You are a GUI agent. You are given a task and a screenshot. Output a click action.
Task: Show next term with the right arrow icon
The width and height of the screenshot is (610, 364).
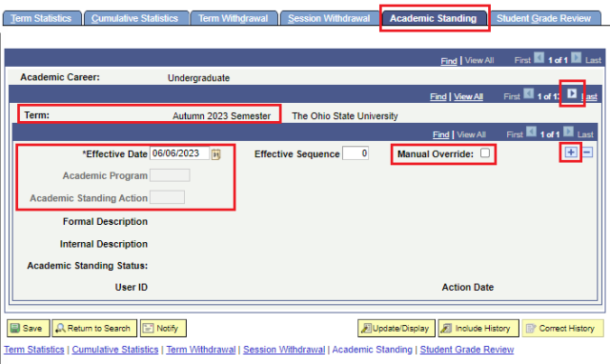tap(572, 93)
